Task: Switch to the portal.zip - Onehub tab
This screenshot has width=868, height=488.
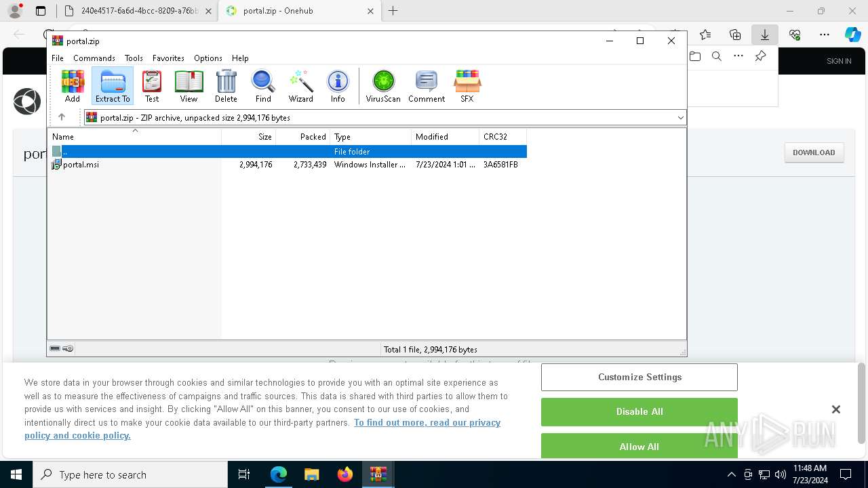Action: [x=299, y=11]
